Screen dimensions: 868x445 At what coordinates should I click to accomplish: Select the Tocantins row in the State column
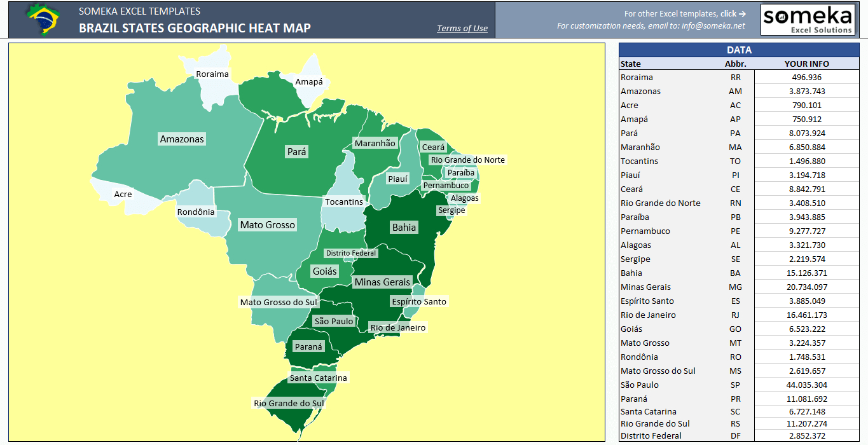(640, 161)
